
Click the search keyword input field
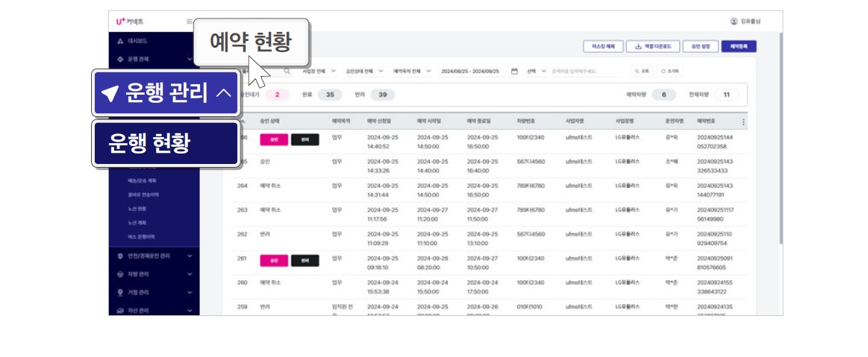[x=587, y=72]
